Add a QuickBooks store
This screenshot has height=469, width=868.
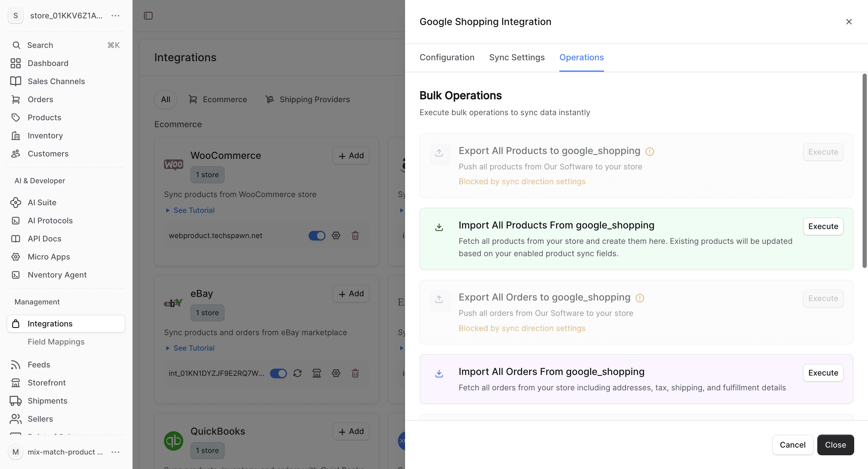pos(351,432)
